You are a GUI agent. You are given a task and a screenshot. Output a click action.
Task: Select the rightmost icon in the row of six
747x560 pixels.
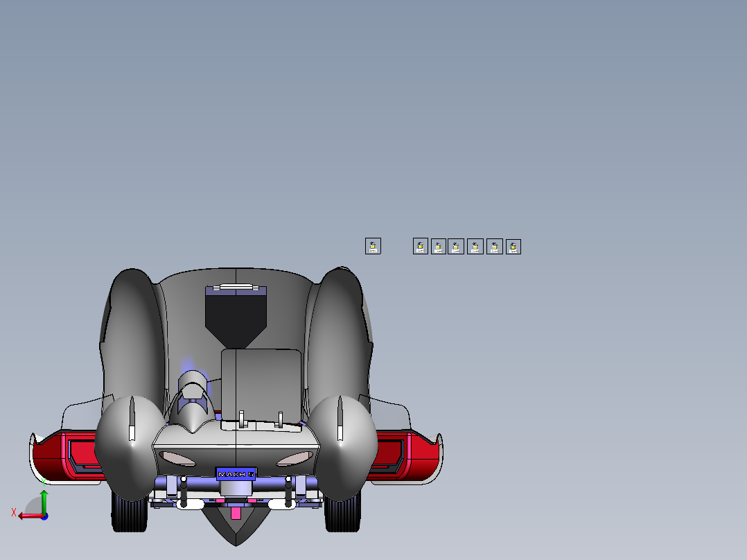pos(513,247)
